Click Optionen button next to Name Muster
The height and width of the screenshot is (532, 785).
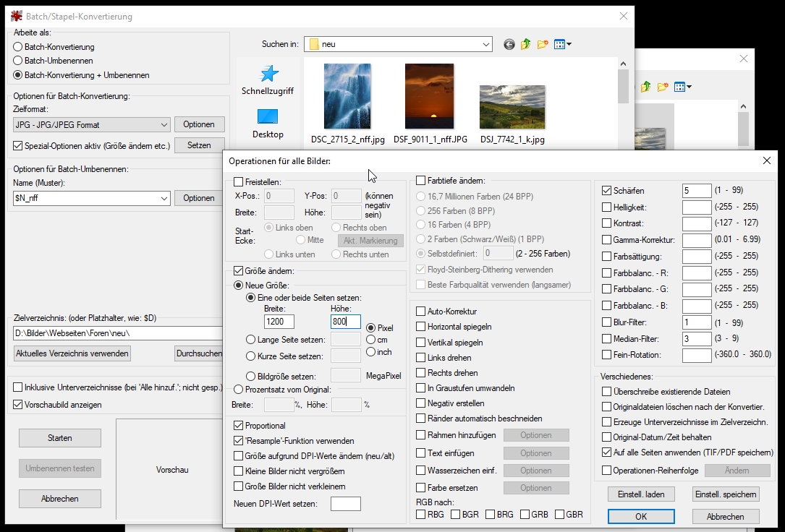(x=199, y=198)
